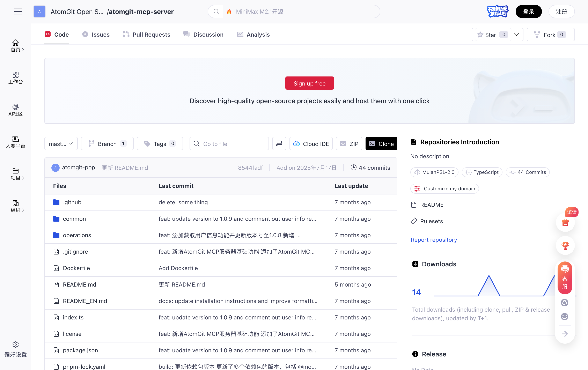Click the smiley feedback icon

point(564,317)
